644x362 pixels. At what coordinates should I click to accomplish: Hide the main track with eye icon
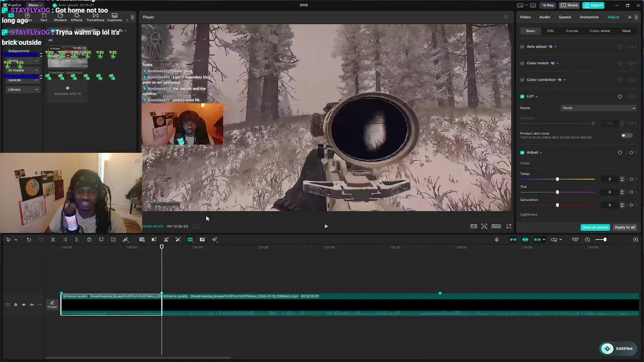(x=24, y=305)
